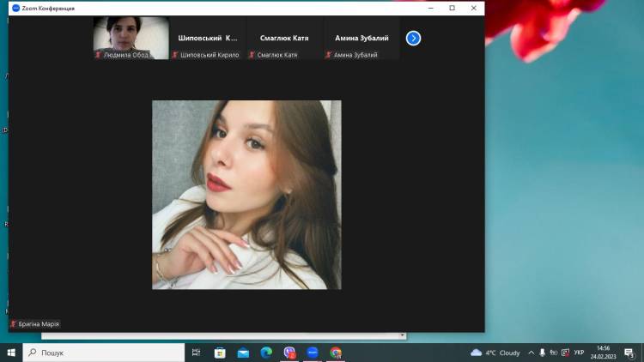
Task: Select Смаглюк Катя participant tile
Action: click(x=284, y=39)
